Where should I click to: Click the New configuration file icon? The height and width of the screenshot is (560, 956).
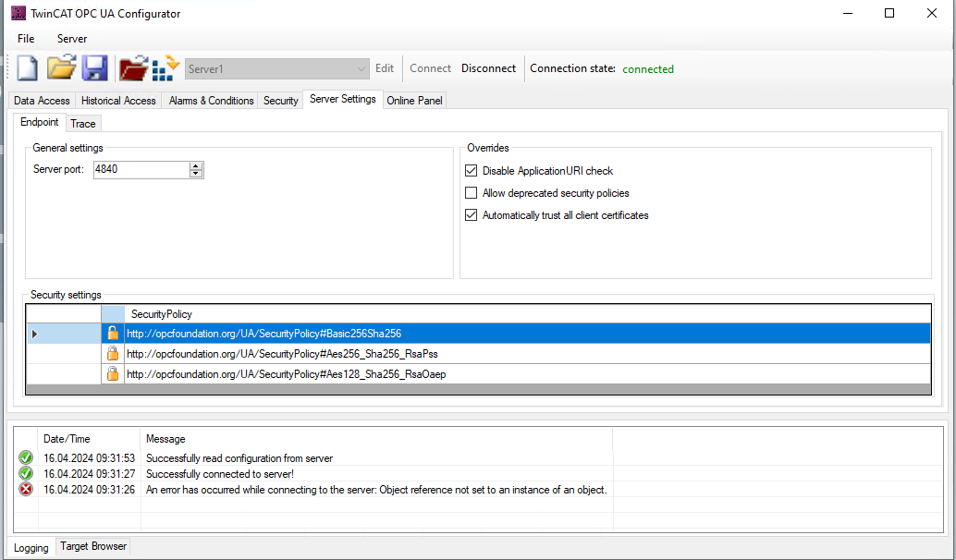tap(28, 68)
